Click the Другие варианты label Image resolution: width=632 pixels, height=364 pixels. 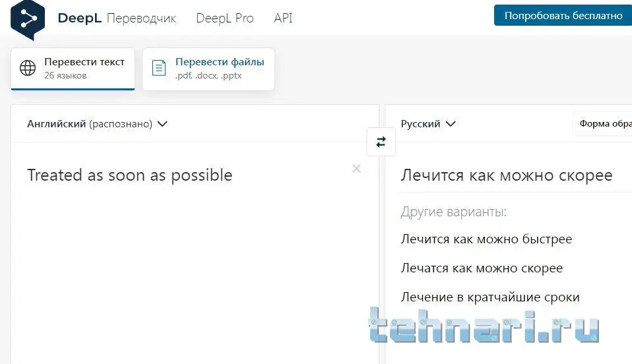point(453,212)
